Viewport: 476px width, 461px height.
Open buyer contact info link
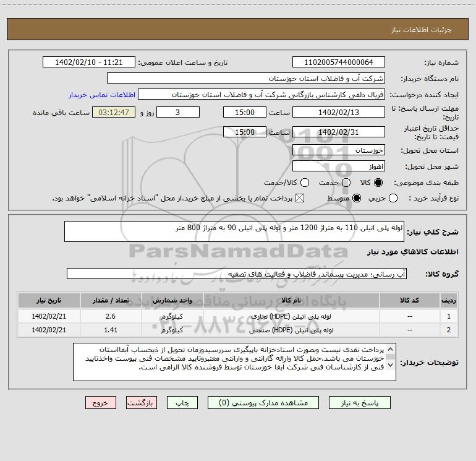point(102,95)
